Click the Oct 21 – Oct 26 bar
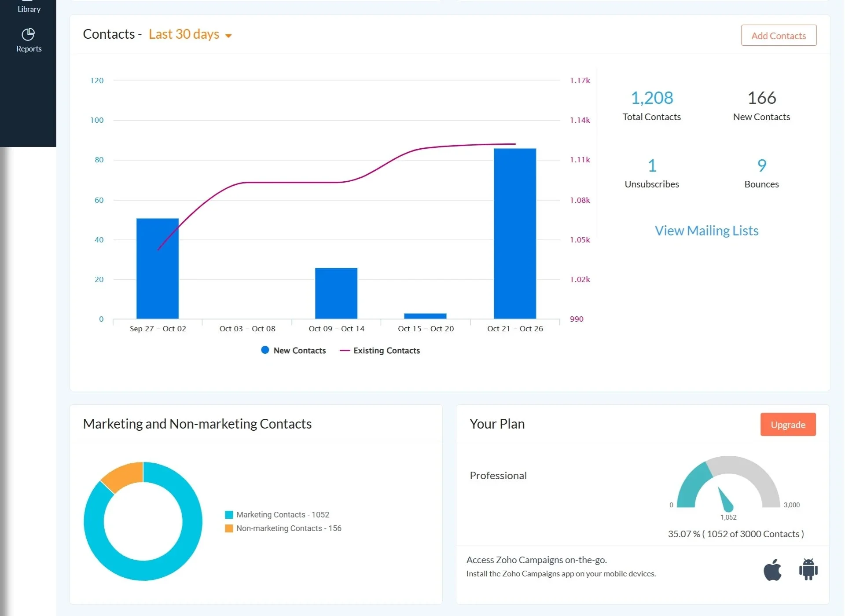Screen dimensions: 845x616 [514, 233]
